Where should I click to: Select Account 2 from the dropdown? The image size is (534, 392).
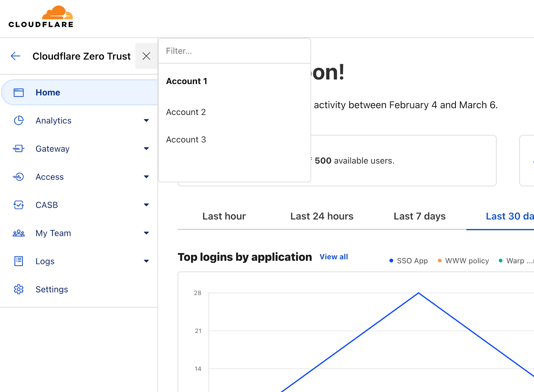click(186, 112)
